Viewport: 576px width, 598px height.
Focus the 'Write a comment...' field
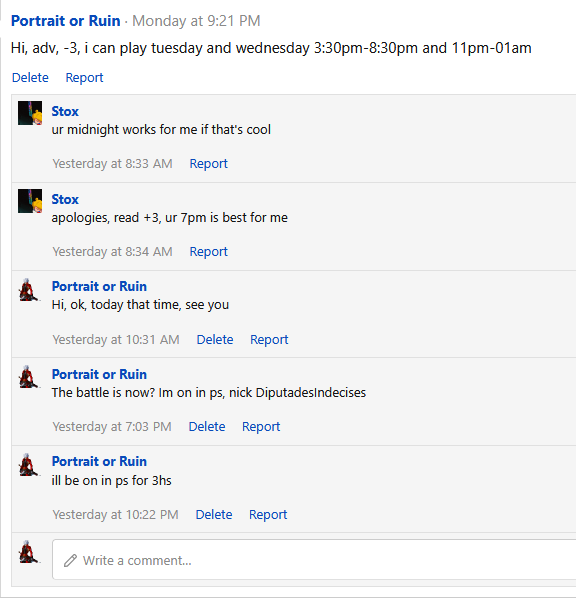[x=314, y=559]
